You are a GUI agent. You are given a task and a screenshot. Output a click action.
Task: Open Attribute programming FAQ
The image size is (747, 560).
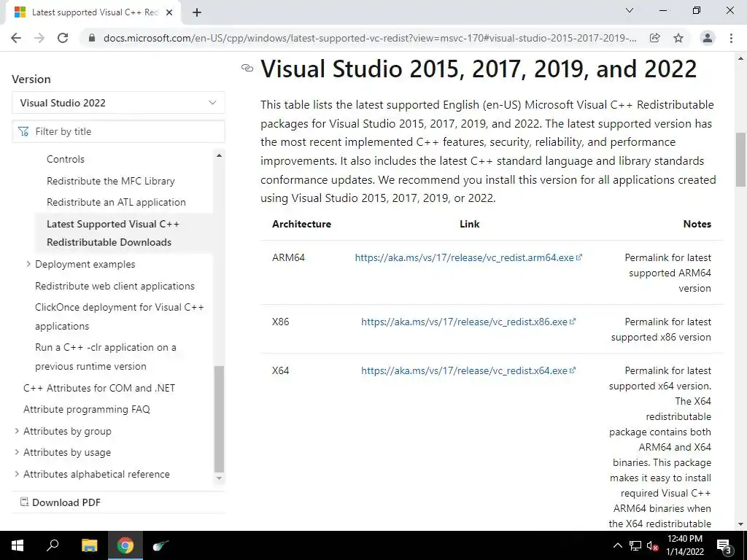[x=87, y=409]
